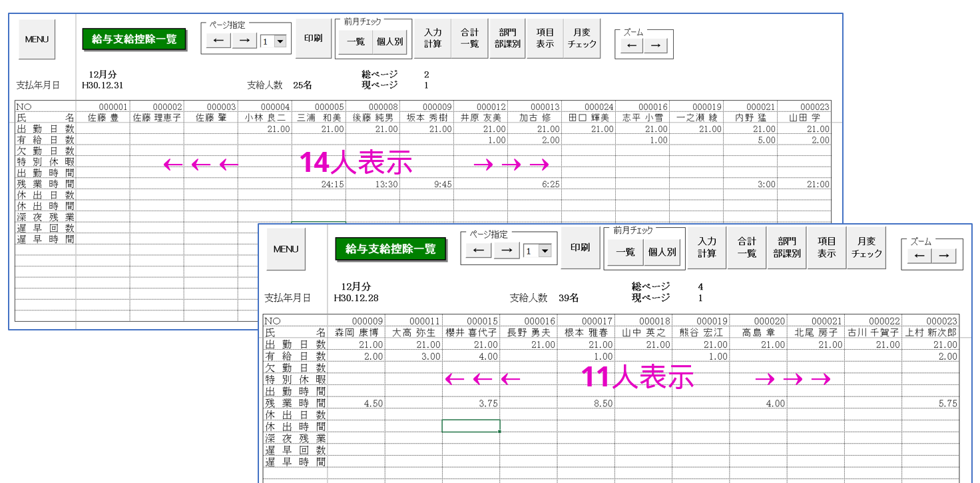
Task: Click MENU button in front 11人表示 window
Action: [x=286, y=249]
